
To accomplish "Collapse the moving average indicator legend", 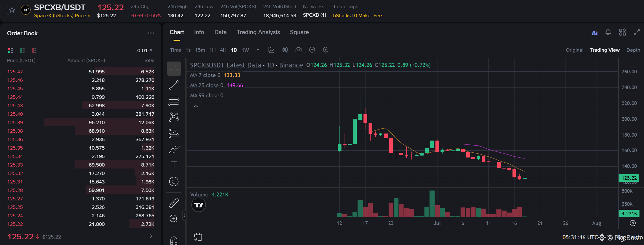I will [196, 106].
